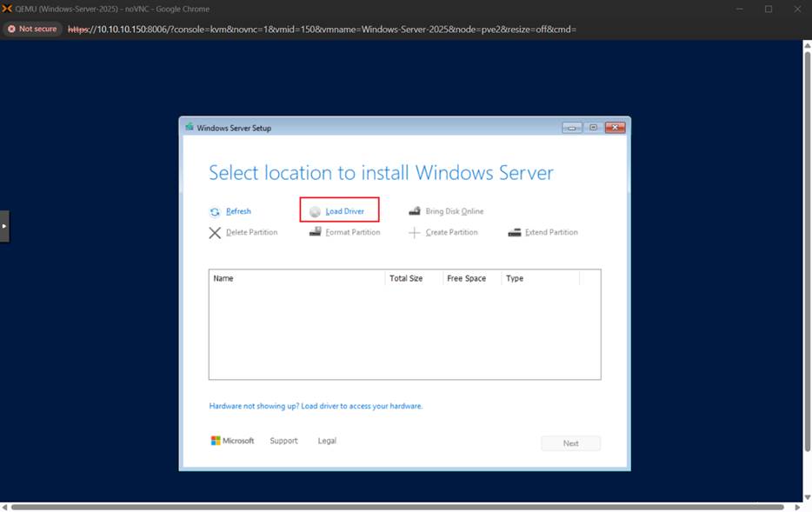Click the load driver hardware help link

point(316,406)
